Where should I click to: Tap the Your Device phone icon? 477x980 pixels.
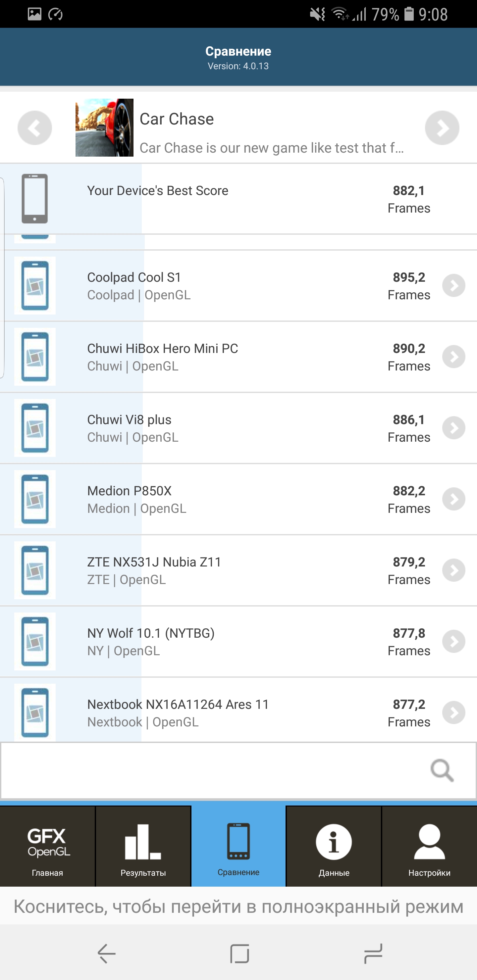35,198
